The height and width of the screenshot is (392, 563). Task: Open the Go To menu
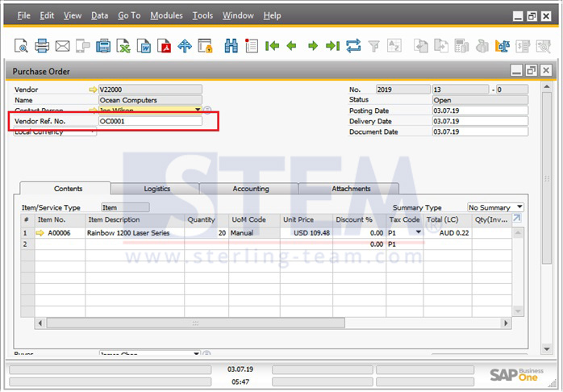coord(129,15)
